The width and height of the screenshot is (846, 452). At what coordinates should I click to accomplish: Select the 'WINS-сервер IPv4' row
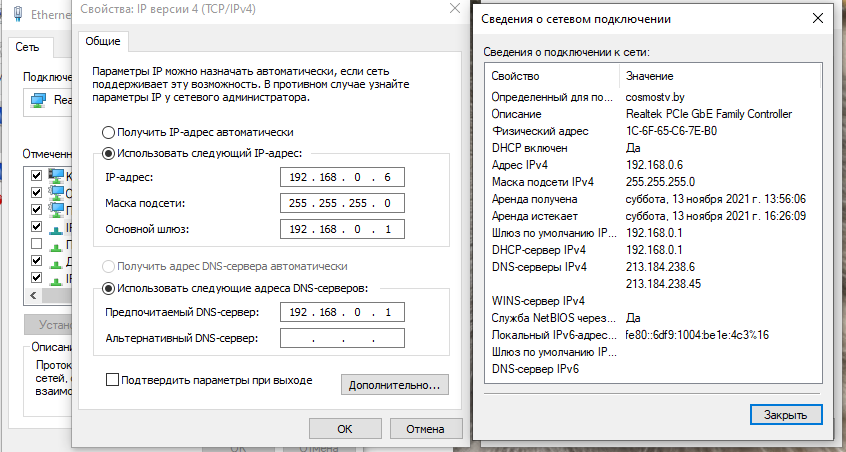tap(653, 301)
